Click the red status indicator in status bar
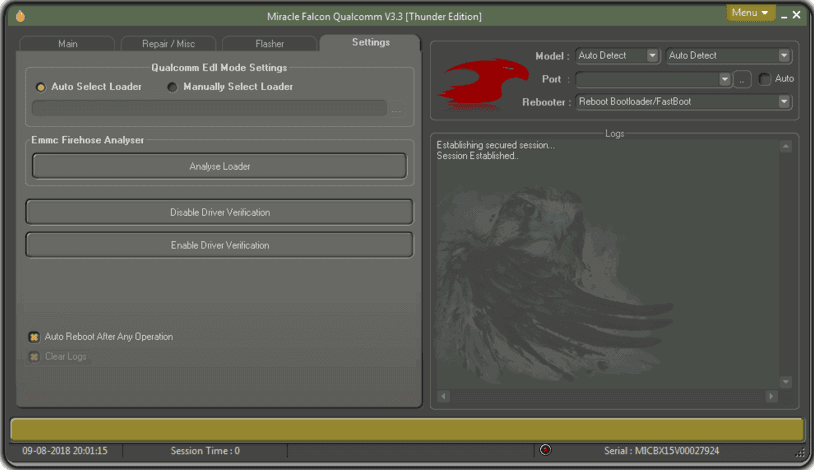Screen dimensions: 814x470 [x=545, y=450]
